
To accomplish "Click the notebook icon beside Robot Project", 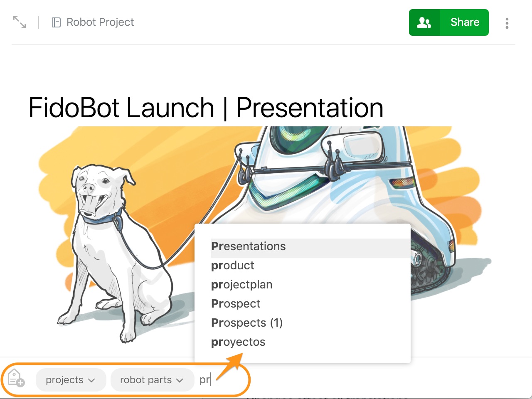I will pyautogui.click(x=56, y=22).
